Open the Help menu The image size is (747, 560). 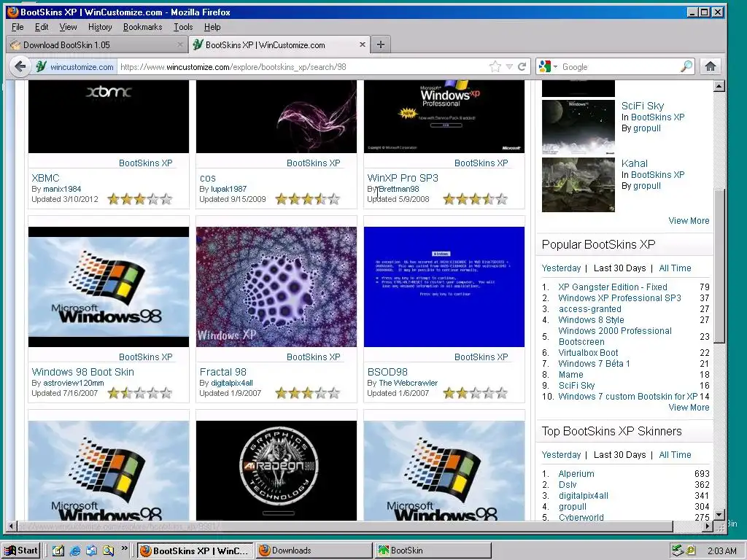(x=212, y=27)
